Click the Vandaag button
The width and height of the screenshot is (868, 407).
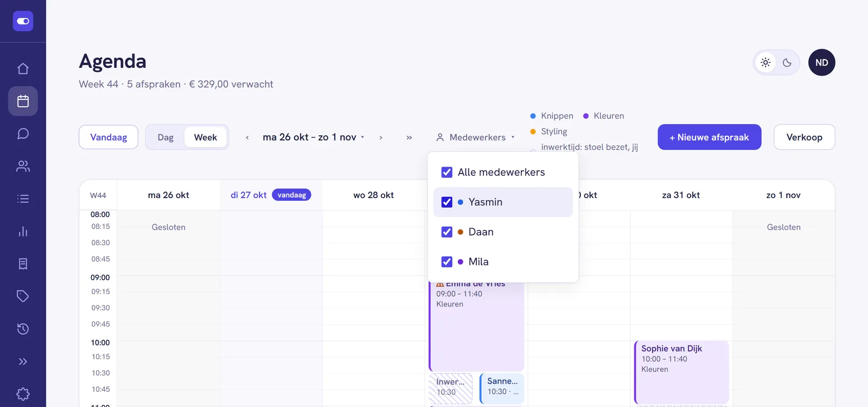108,137
